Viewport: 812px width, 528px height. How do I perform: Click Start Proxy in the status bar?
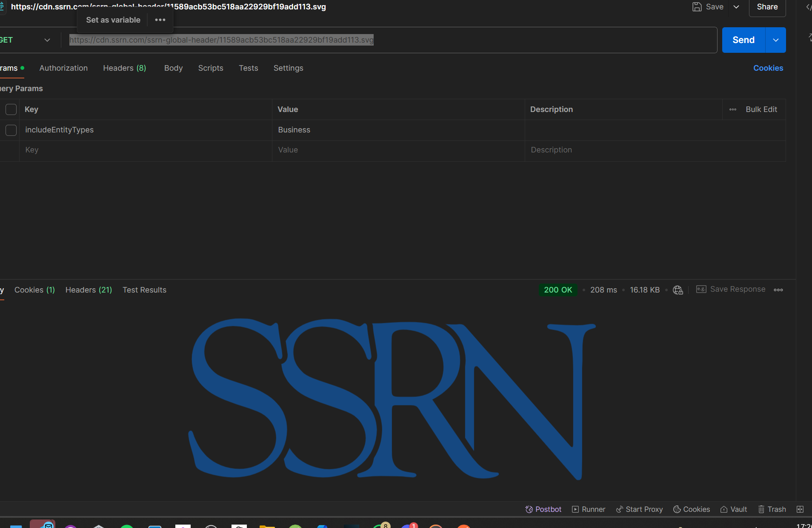[639, 509]
